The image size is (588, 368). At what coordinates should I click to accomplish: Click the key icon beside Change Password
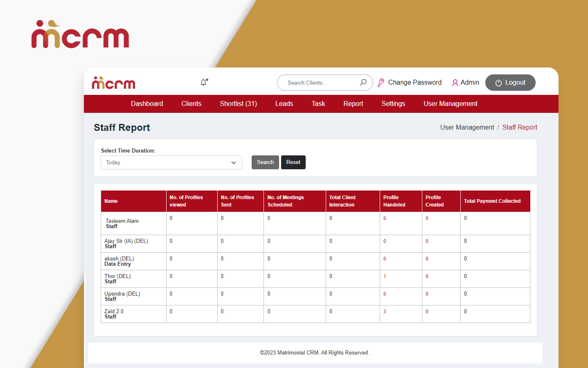[x=381, y=83]
